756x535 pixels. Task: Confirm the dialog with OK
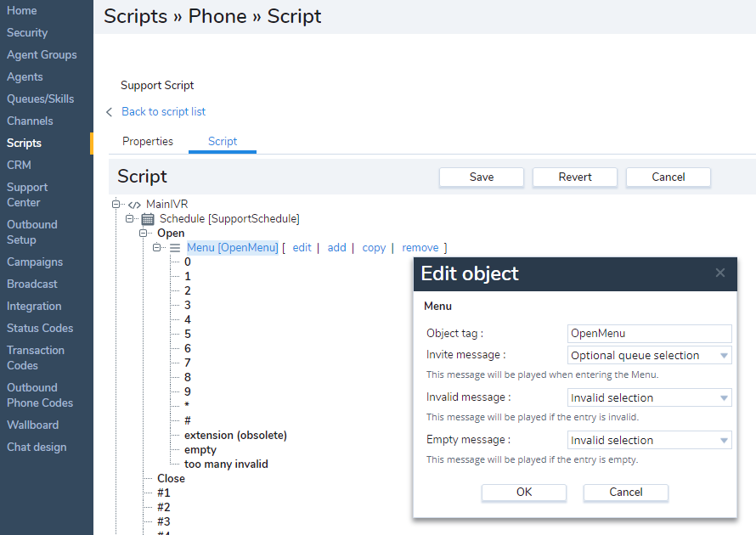[524, 492]
